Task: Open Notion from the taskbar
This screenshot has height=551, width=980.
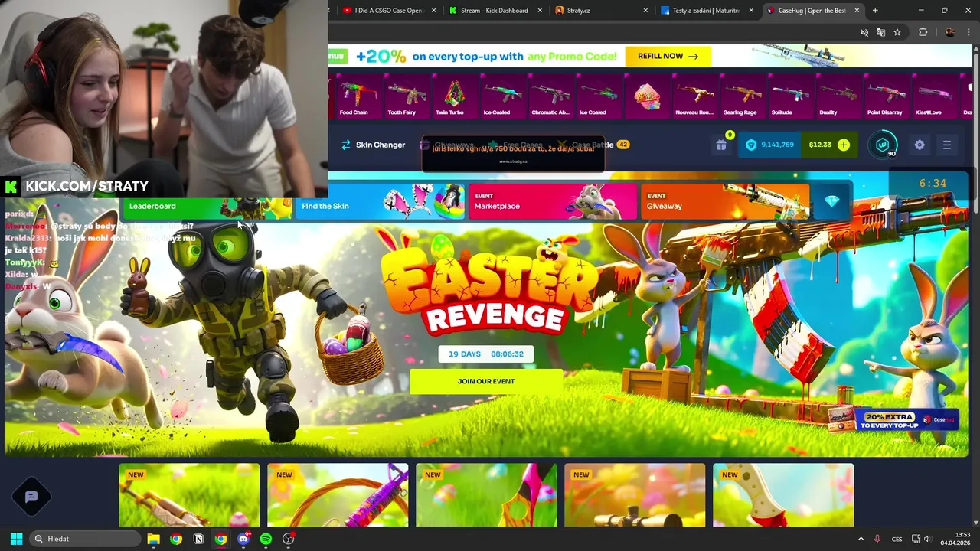Action: (198, 539)
